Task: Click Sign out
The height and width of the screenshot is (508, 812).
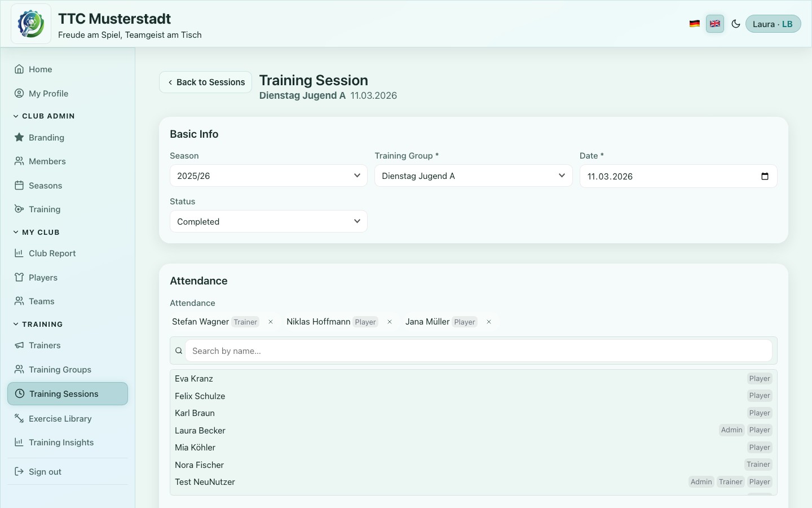Action: (68, 472)
